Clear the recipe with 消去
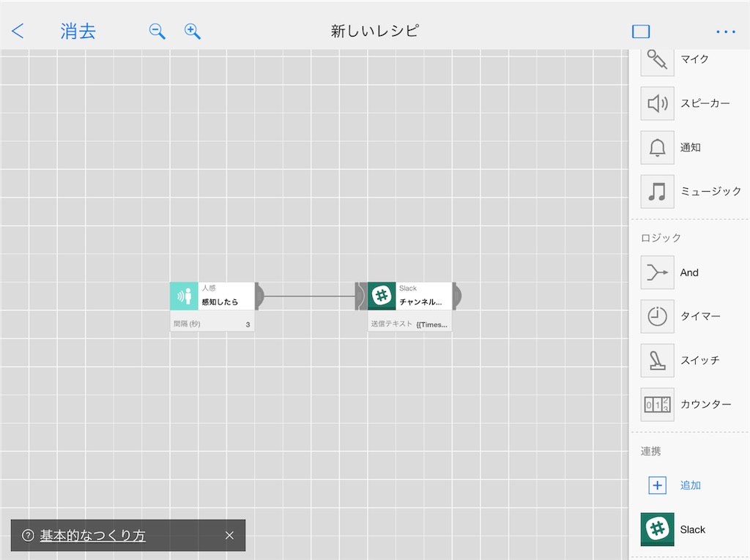Screen dimensions: 750x560 pos(78,31)
